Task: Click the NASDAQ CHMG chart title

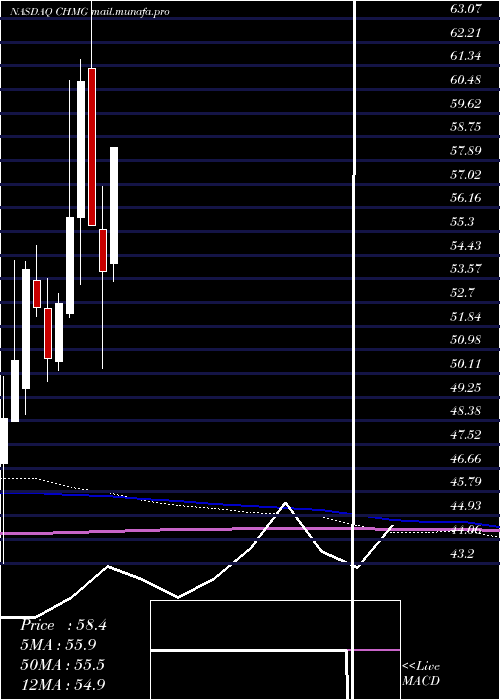Action: (90, 12)
